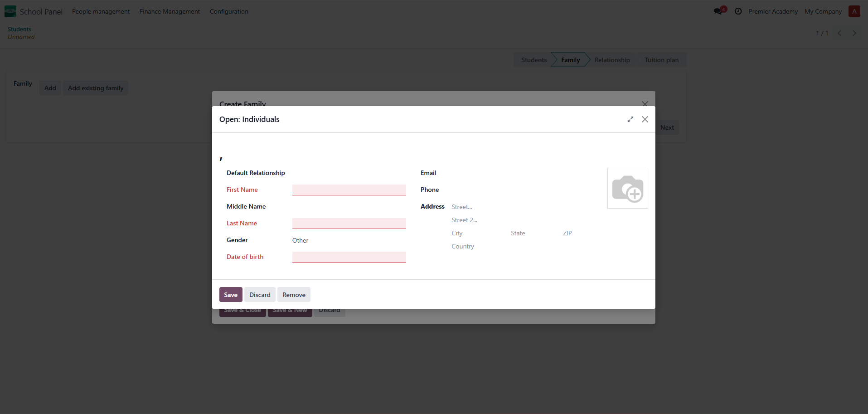
Task: Open the clock activities icon
Action: pos(738,11)
